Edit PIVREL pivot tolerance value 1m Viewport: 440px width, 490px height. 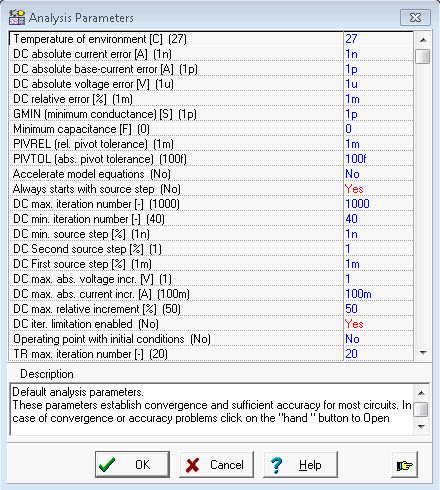tap(378, 144)
